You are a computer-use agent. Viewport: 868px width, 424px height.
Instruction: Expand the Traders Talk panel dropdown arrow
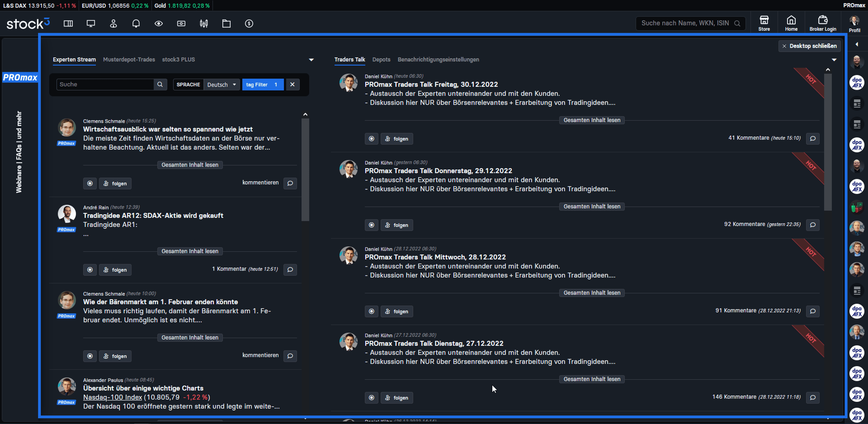coord(834,60)
